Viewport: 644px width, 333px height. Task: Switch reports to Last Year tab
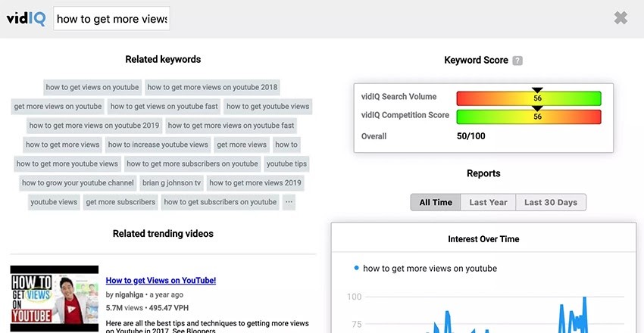[489, 203]
